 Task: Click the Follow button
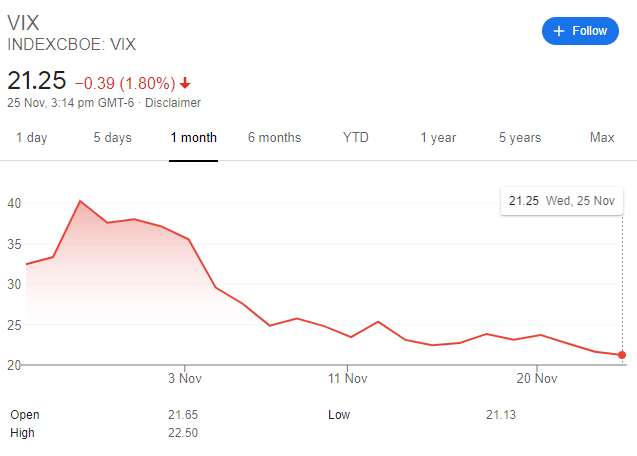(580, 31)
